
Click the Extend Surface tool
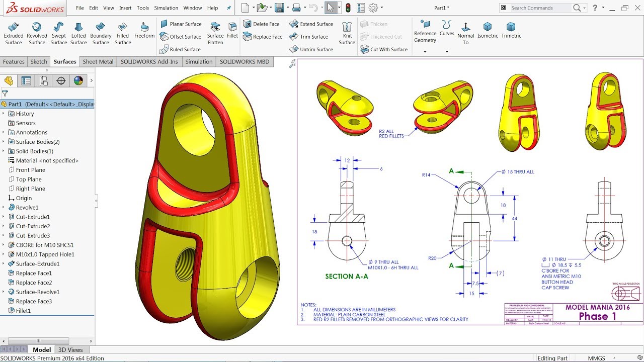(x=311, y=24)
